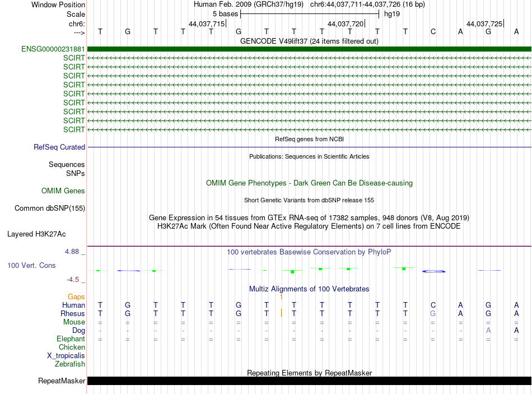
Task: Click the 4.88 upper PhyloP scale value
Action: point(72,252)
